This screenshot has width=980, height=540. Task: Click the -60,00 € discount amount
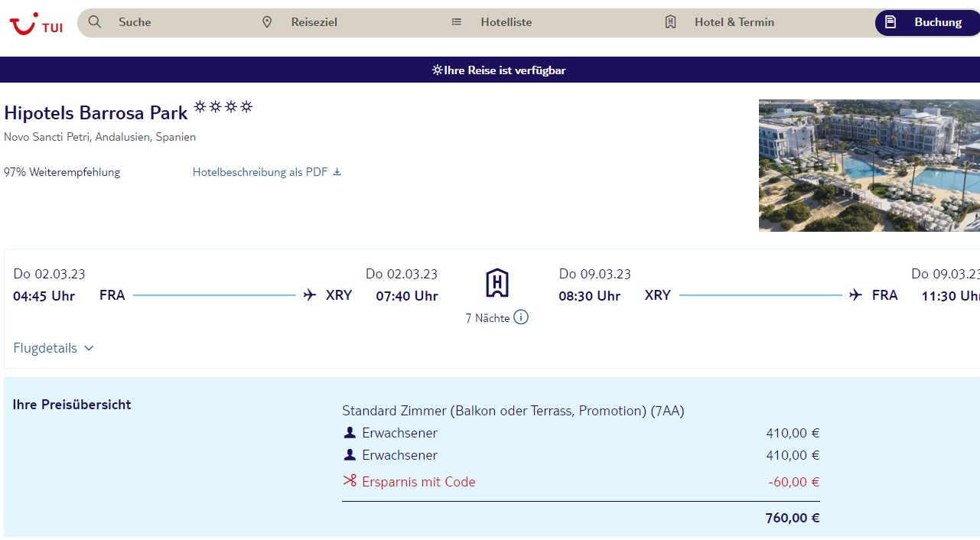click(x=794, y=482)
